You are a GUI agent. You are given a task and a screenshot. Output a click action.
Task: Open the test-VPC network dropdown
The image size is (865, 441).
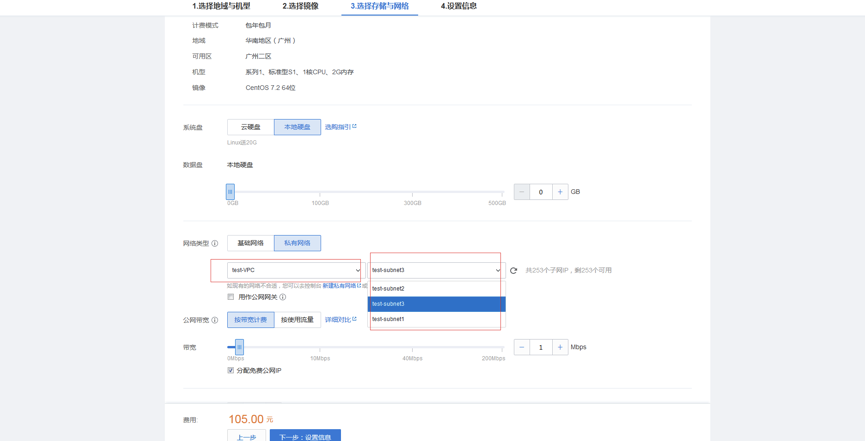tap(295, 270)
